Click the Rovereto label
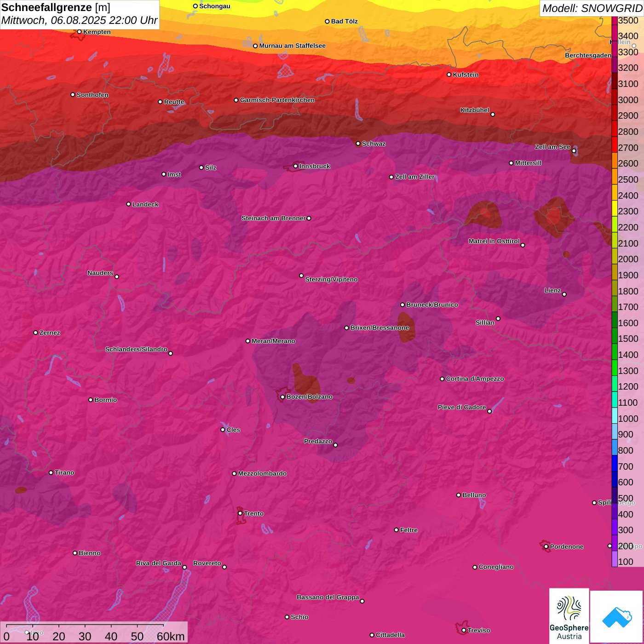This screenshot has width=644, height=644. 207,563
